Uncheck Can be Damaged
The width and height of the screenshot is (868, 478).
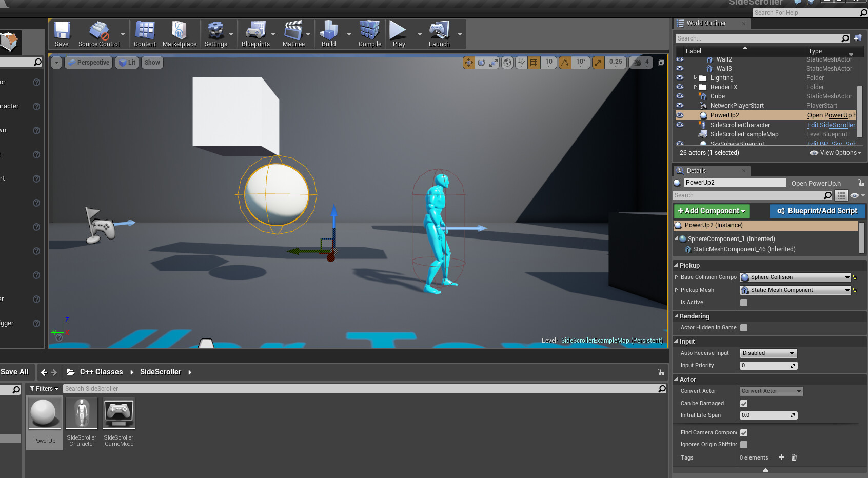tap(744, 404)
